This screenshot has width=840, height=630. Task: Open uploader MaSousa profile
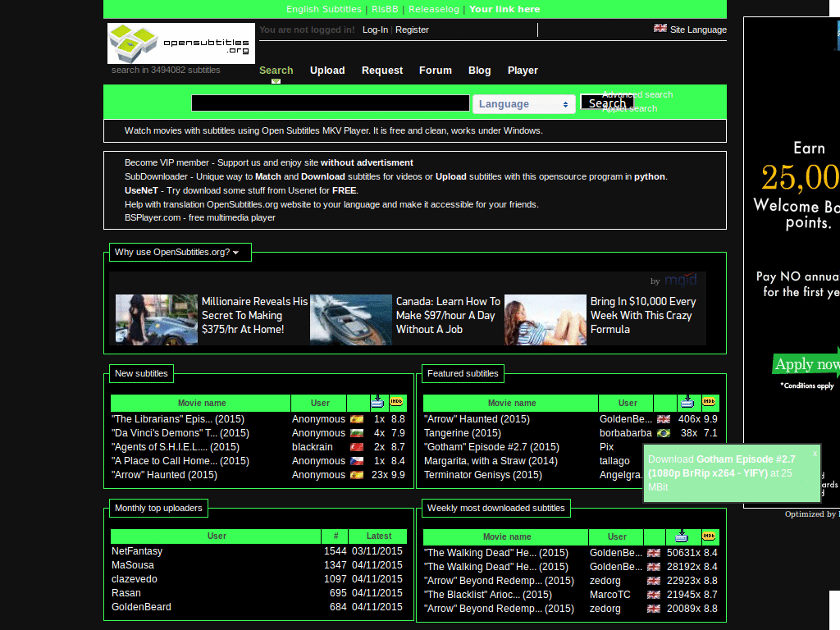pyautogui.click(x=133, y=564)
